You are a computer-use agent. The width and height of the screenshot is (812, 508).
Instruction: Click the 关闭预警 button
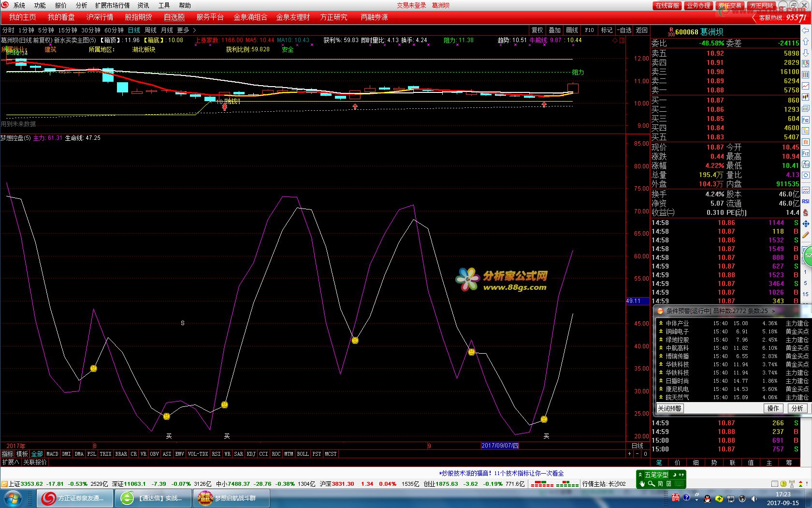pyautogui.click(x=669, y=408)
